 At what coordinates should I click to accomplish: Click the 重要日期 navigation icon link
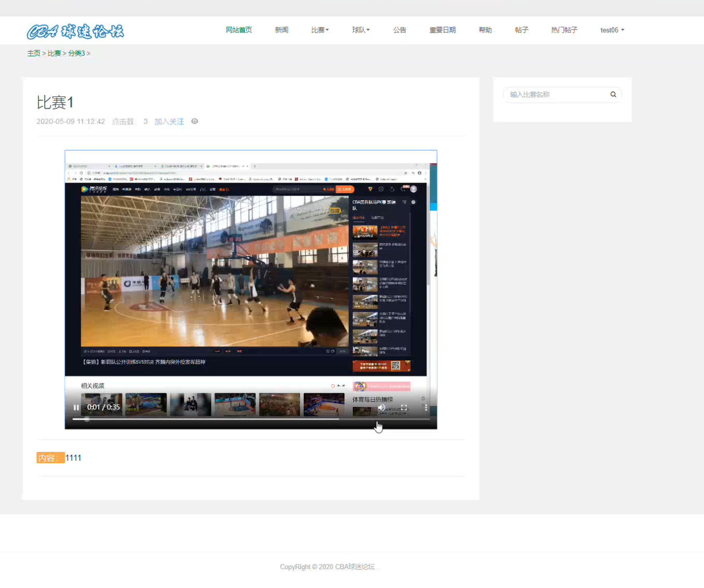click(x=442, y=30)
